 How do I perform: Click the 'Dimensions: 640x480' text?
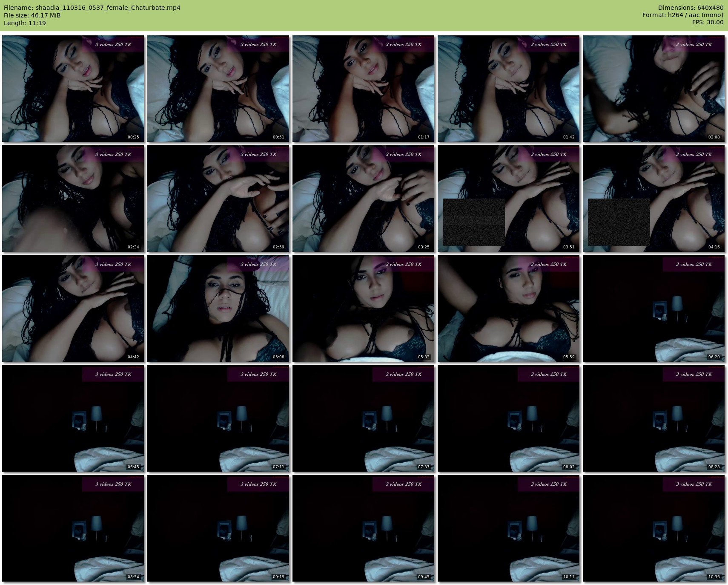(x=691, y=8)
